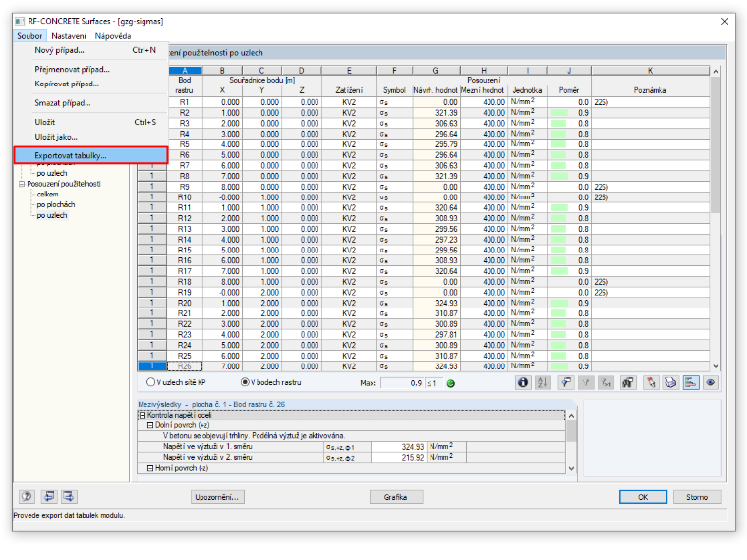
Task: Go to previous table with left arrow icon
Action: (48, 497)
